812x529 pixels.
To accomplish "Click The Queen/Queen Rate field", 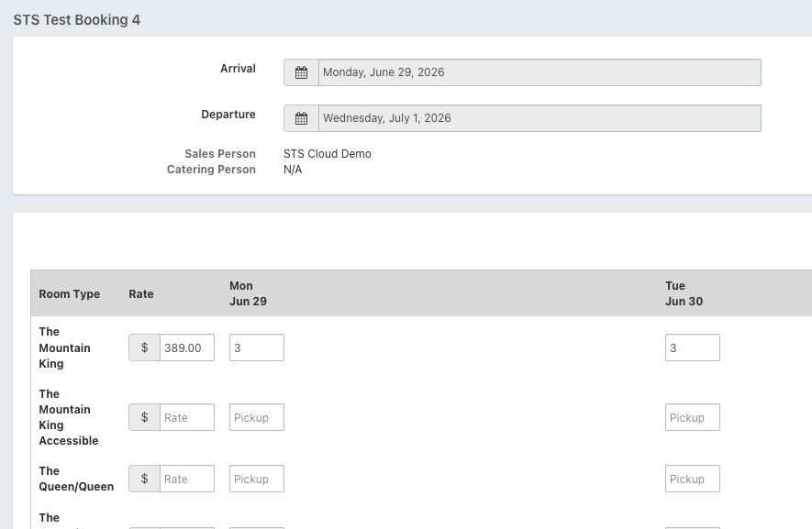I will click(187, 479).
